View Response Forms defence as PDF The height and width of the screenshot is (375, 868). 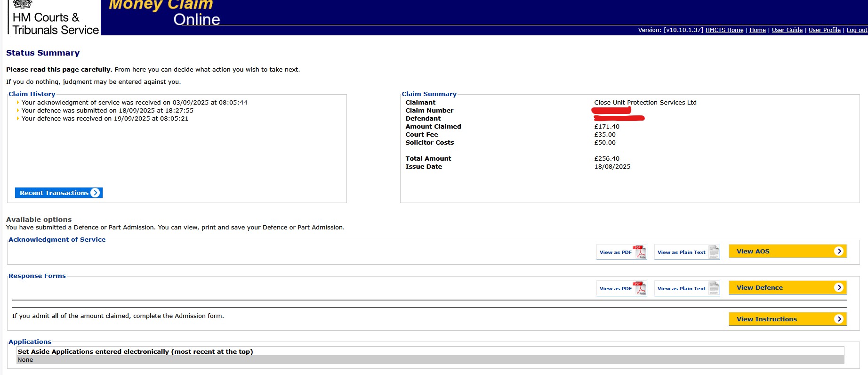pyautogui.click(x=621, y=288)
